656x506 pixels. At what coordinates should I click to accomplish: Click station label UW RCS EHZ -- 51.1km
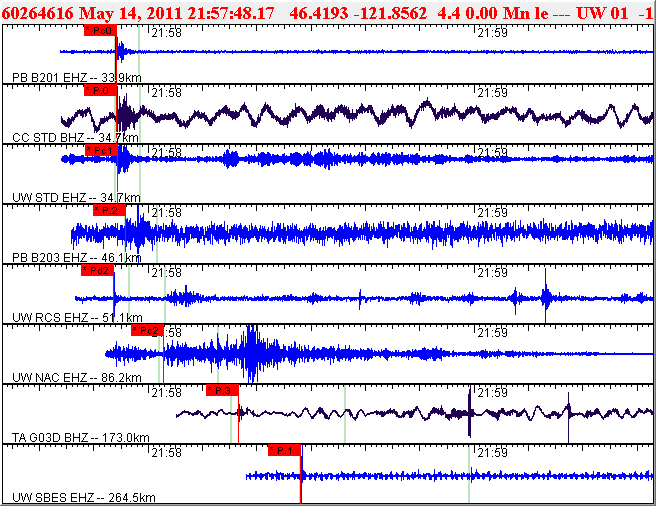point(77,317)
